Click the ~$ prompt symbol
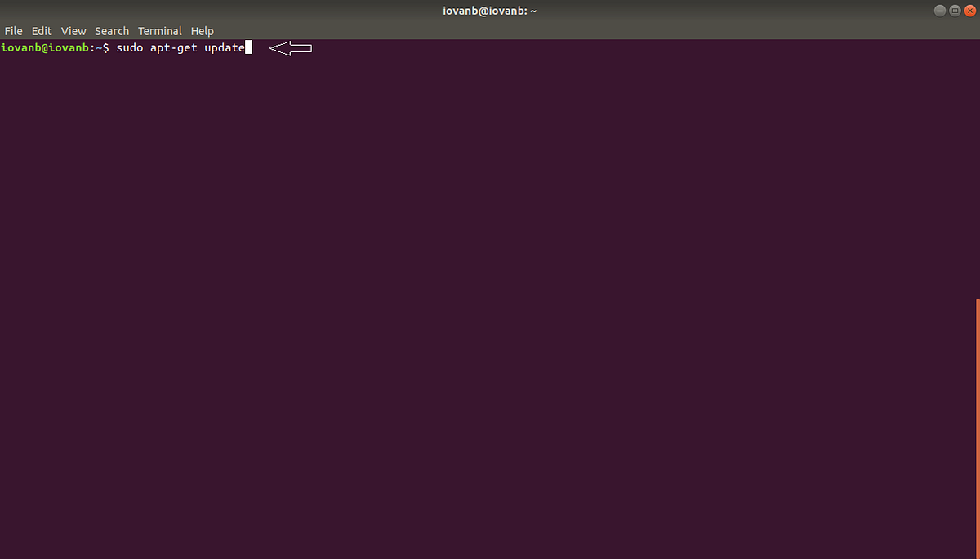980x559 pixels. (x=102, y=47)
